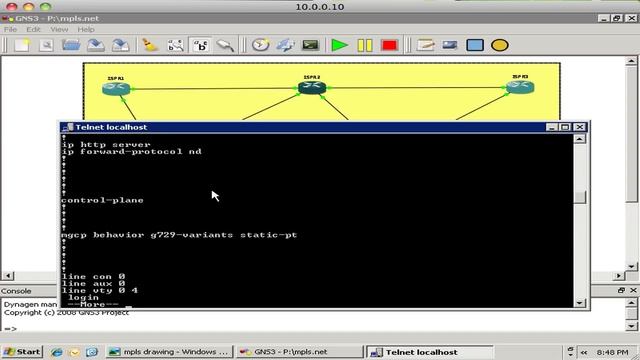Toggle show hostnames abc icon
This screenshot has width=640, height=360.
[200, 45]
